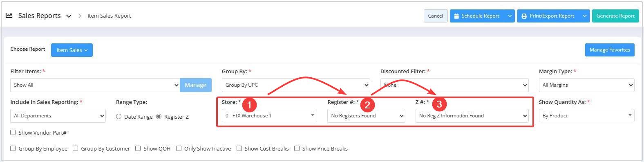Open the Group By UPC dropdown
Screen dimensions: 644x162
pos(296,85)
